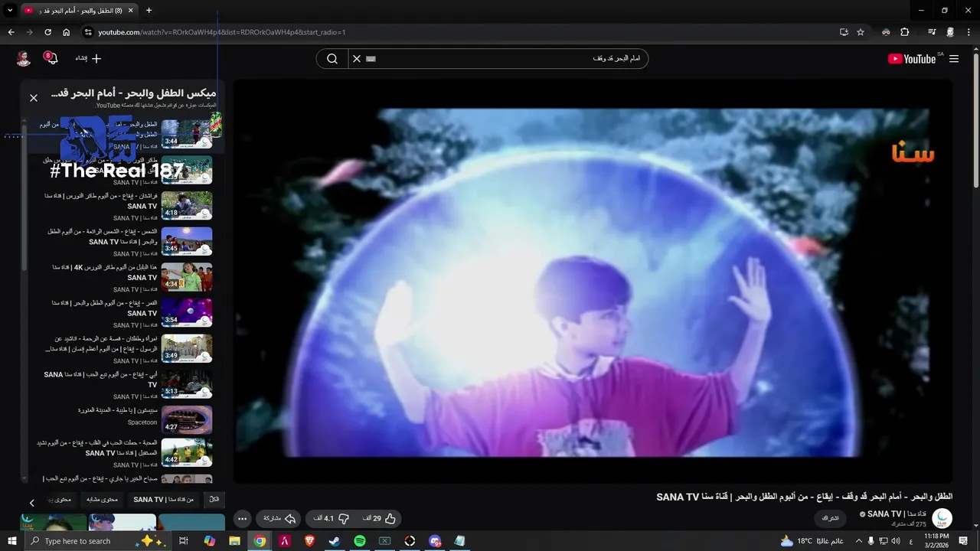Reload the current page
The width and height of the screenshot is (980, 551).
tap(47, 32)
